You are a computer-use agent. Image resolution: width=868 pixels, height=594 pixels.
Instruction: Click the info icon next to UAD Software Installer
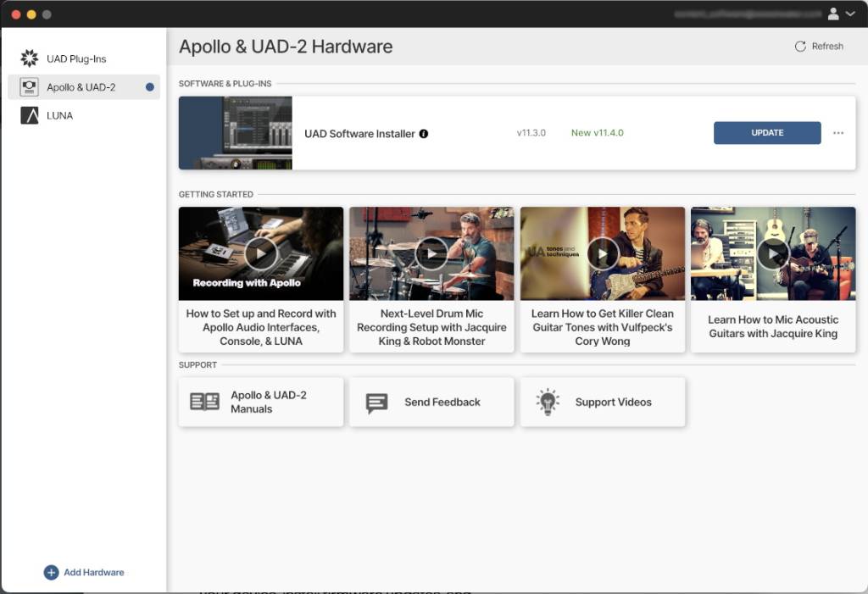coord(424,133)
